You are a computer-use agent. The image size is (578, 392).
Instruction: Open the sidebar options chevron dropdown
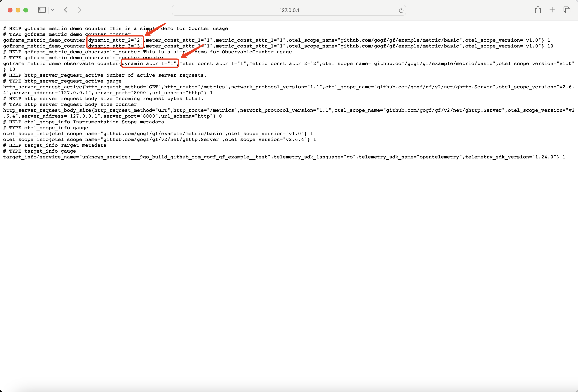52,10
